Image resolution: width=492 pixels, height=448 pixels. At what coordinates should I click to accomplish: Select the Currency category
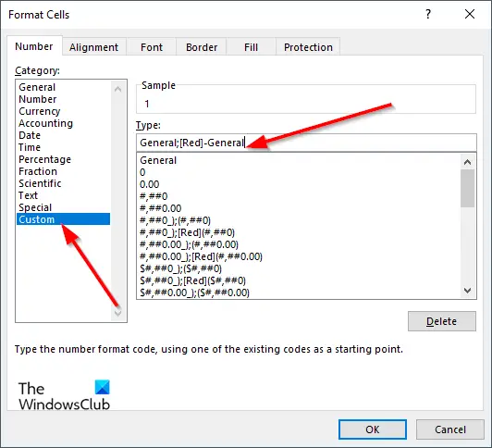[39, 111]
